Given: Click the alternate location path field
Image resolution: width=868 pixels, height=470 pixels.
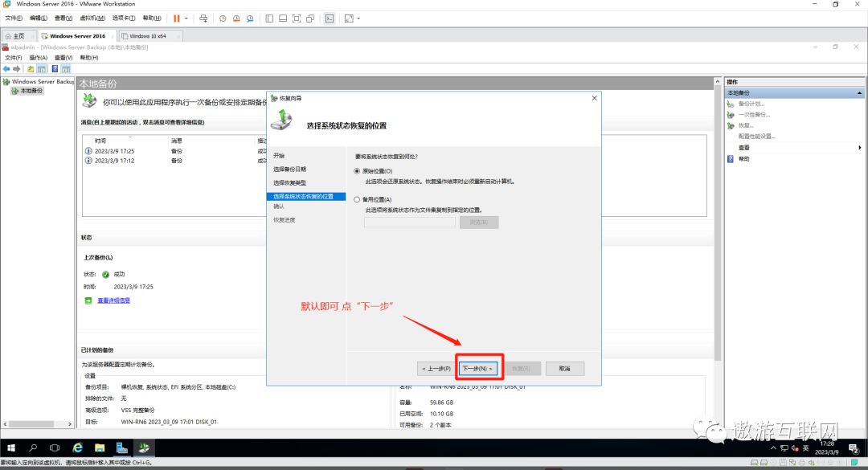Looking at the screenshot, I should [410, 222].
